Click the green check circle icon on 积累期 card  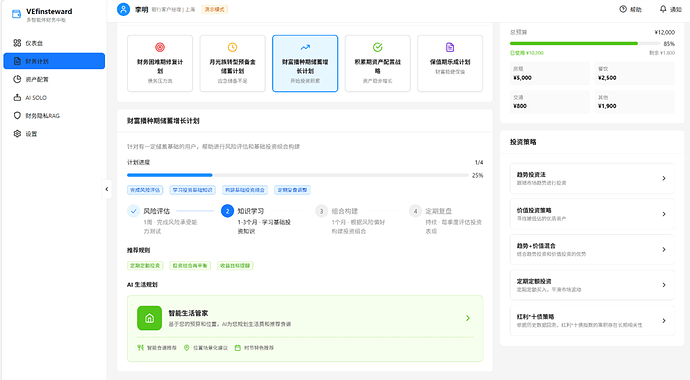pyautogui.click(x=378, y=47)
